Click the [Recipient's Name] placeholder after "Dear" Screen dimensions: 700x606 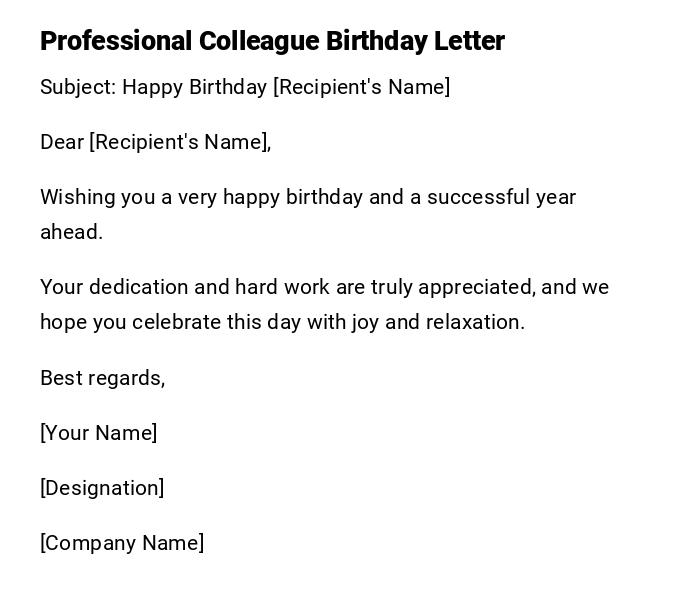180,142
